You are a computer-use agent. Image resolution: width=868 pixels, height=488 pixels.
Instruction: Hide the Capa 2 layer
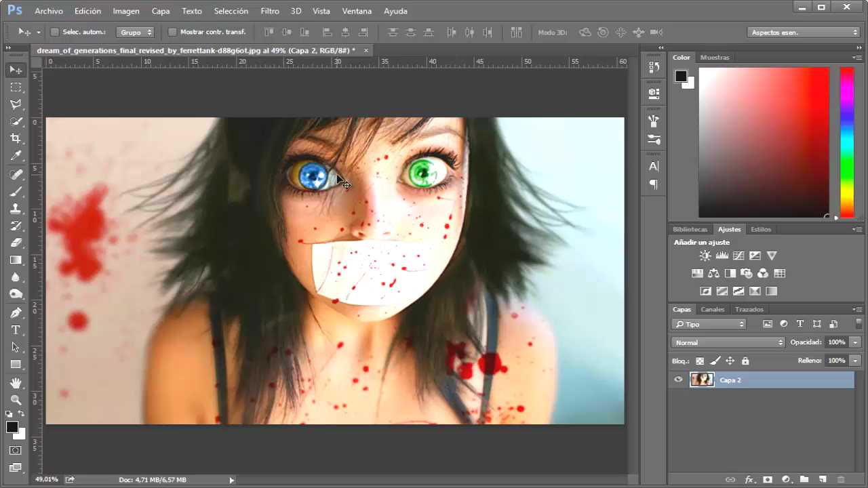tap(678, 380)
